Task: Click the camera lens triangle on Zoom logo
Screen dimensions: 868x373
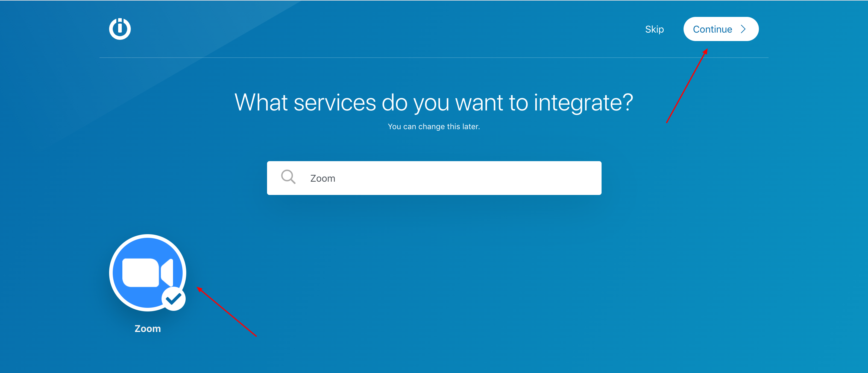Action: (168, 273)
